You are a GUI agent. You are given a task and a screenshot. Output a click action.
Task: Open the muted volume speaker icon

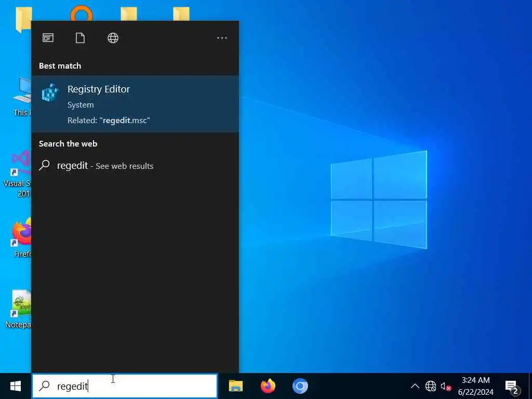click(445, 387)
